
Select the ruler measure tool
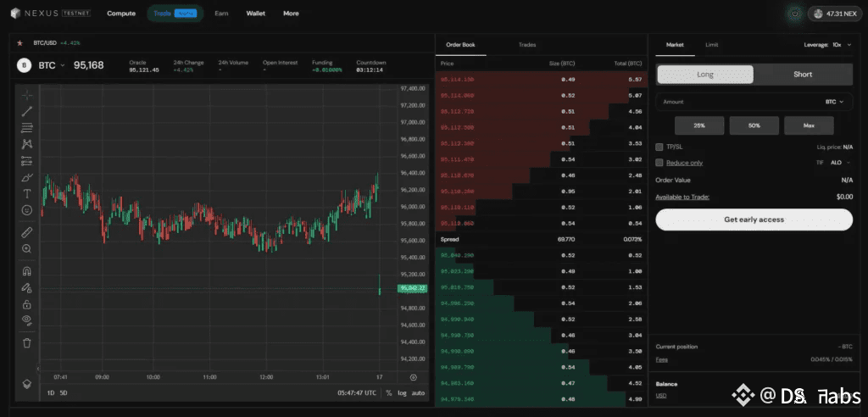click(x=26, y=232)
